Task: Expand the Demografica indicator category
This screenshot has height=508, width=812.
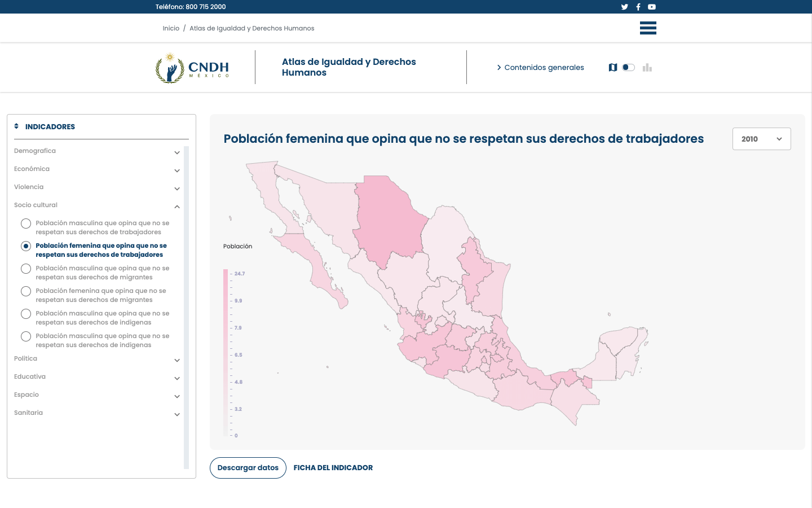Action: click(x=177, y=152)
